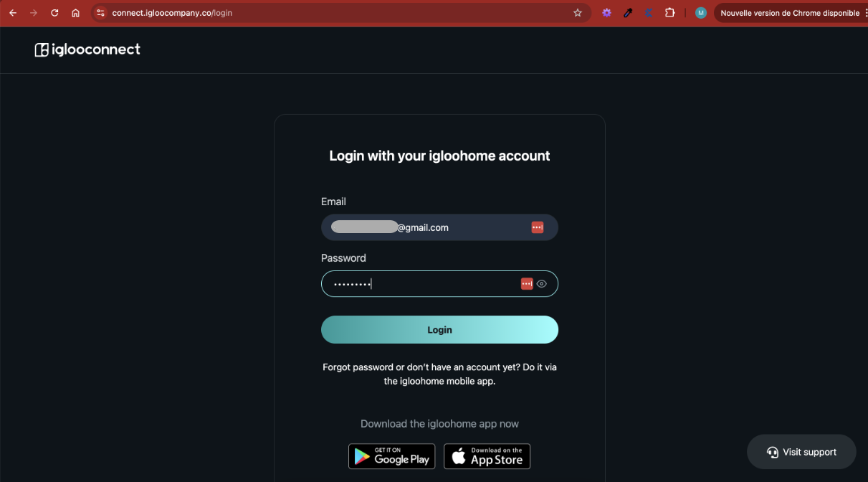Reload the page
Image resolution: width=868 pixels, height=482 pixels.
click(x=54, y=13)
